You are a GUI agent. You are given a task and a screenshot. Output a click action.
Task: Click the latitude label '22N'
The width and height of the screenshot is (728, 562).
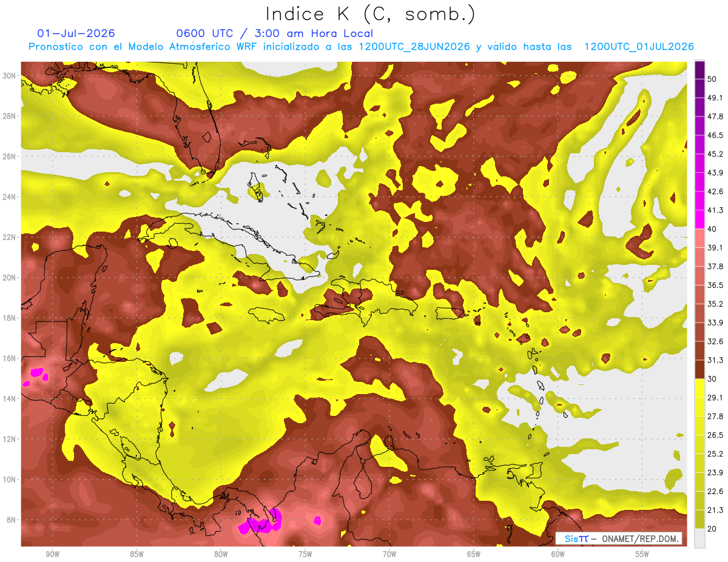pyautogui.click(x=9, y=237)
